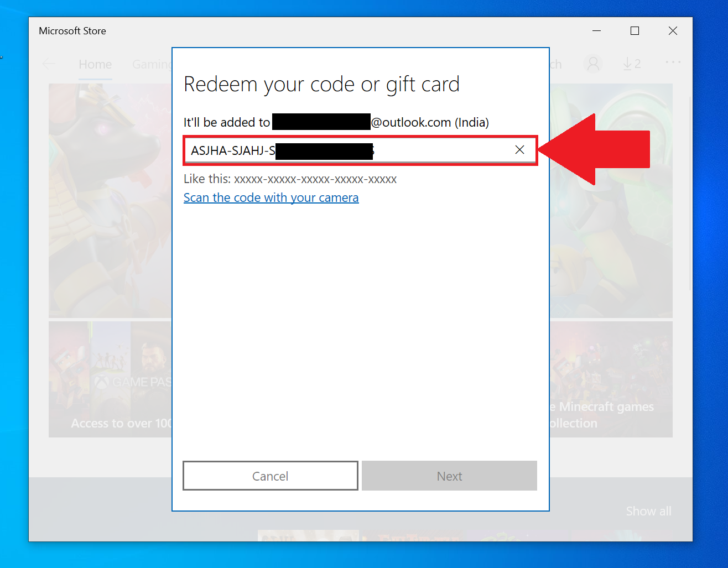728x568 pixels.
Task: Open Downloads and updates icon
Action: 631,64
